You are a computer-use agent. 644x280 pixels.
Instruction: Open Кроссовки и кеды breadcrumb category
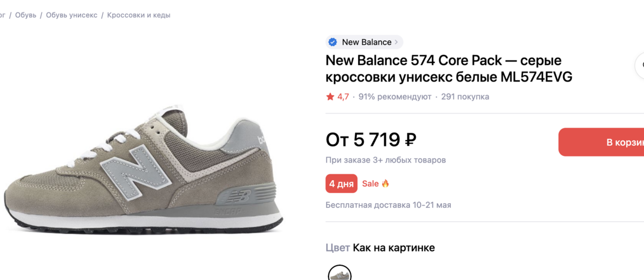click(x=139, y=15)
